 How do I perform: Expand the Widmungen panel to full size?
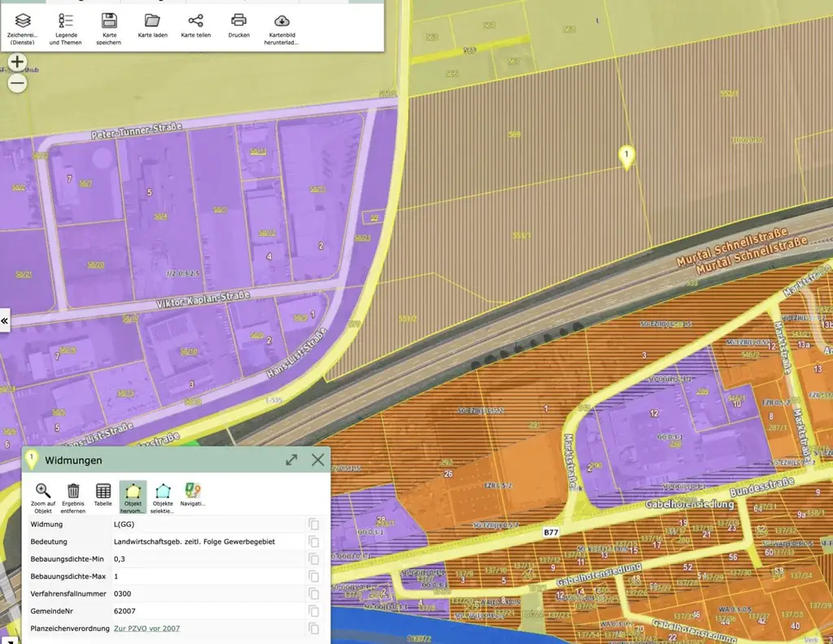(x=292, y=459)
